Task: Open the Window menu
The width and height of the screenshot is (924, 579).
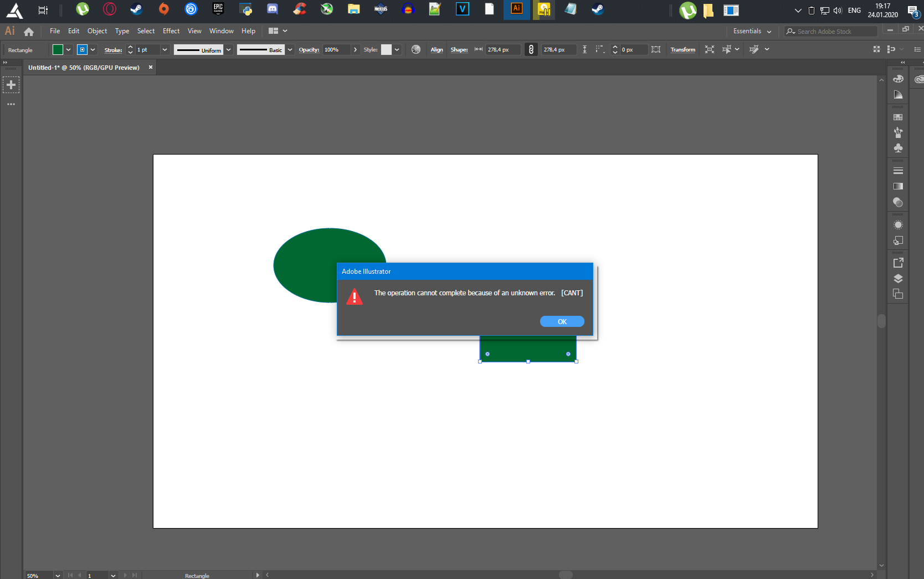Action: tap(222, 31)
